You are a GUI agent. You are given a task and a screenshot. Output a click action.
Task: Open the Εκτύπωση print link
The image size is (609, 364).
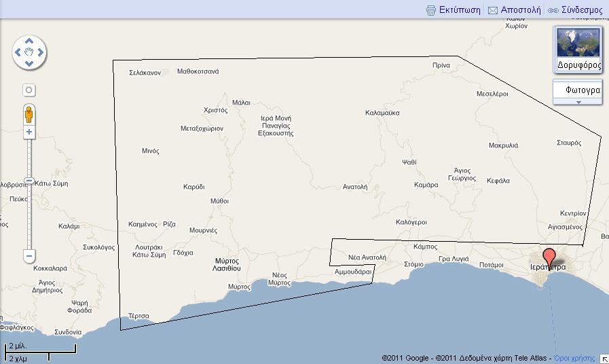point(460,10)
